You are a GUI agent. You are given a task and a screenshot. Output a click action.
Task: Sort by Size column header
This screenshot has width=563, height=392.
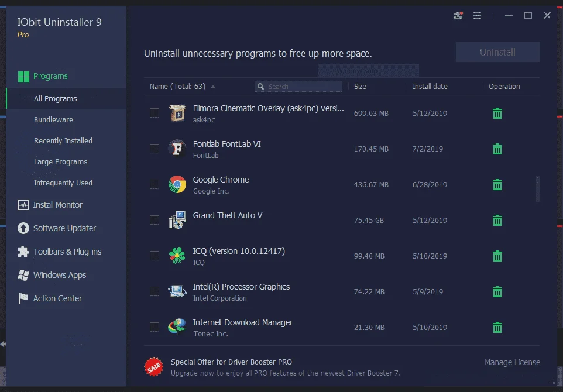[360, 87]
